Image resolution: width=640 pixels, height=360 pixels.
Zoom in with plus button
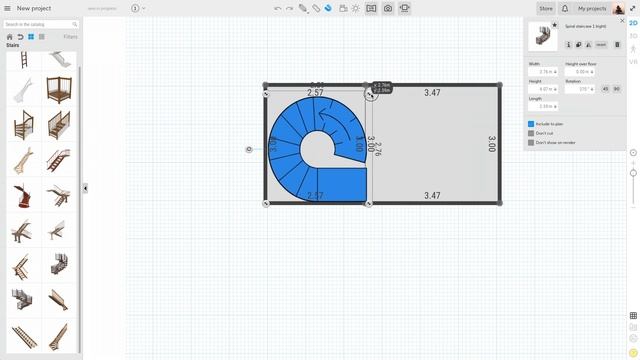(x=633, y=162)
